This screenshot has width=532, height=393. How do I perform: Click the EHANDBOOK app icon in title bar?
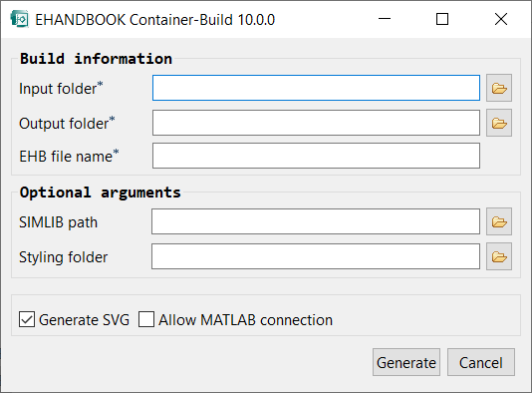click(19, 19)
